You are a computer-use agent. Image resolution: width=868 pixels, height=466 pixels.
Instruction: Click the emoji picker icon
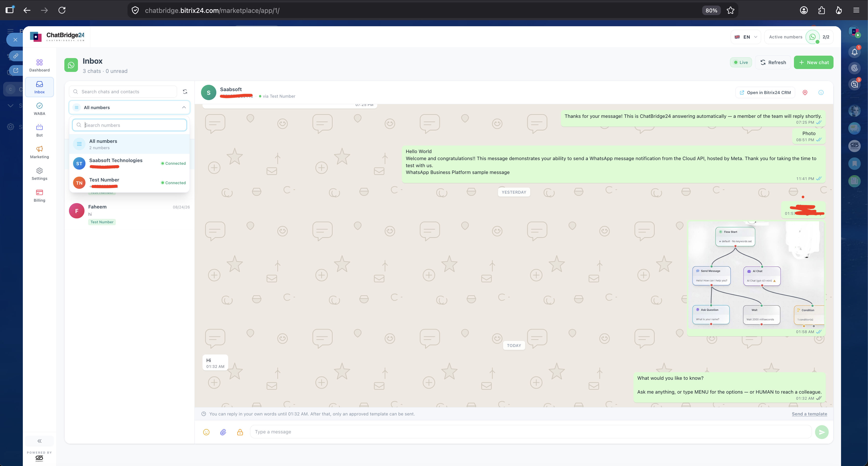(206, 432)
